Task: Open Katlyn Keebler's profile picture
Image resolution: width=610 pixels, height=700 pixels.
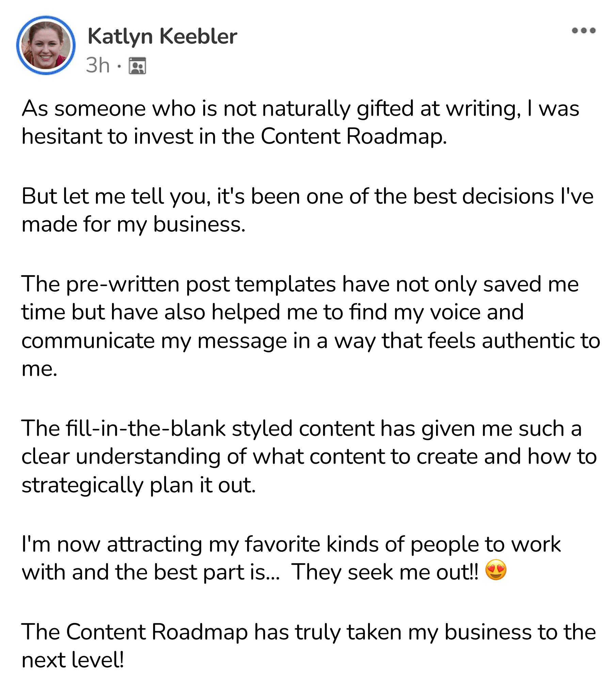Action: (x=46, y=45)
